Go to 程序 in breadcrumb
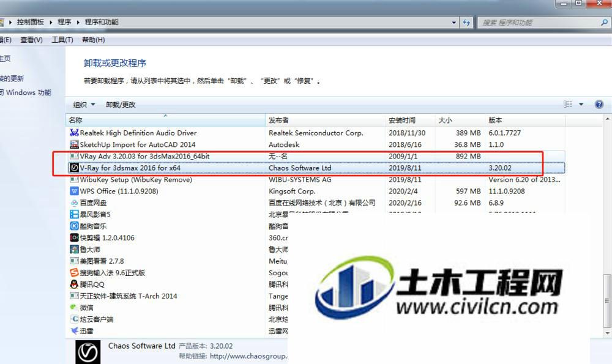 click(x=64, y=22)
